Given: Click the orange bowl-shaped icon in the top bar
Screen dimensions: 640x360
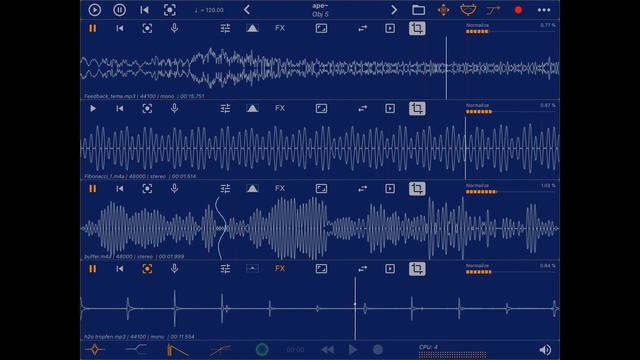Looking at the screenshot, I should [x=468, y=10].
